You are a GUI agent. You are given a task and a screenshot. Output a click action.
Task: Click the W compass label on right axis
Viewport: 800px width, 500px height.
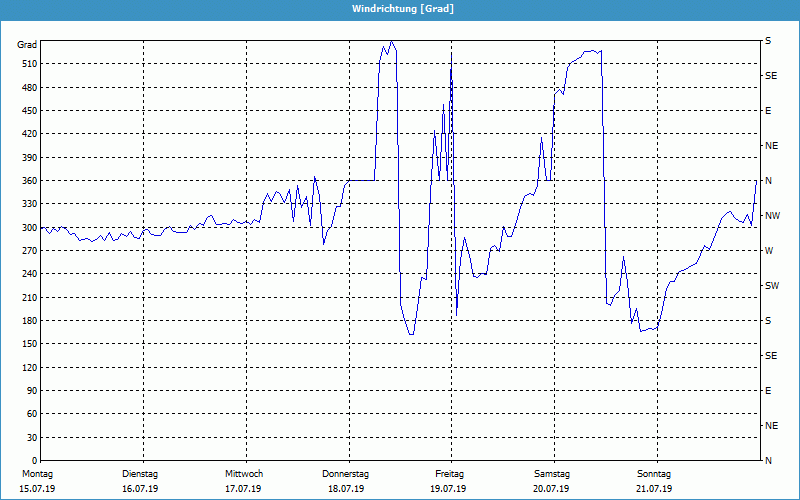(769, 251)
